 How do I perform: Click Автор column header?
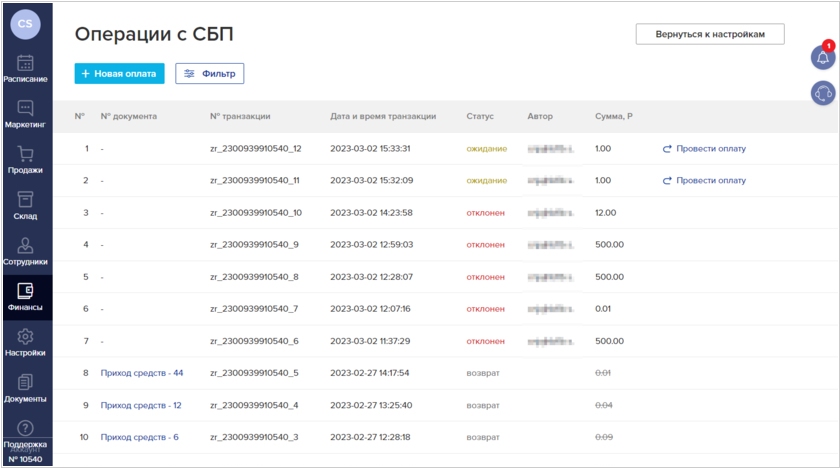click(x=540, y=116)
